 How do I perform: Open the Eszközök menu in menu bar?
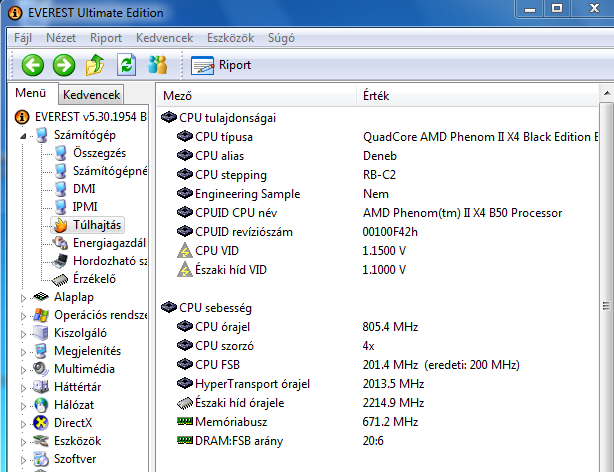click(x=230, y=38)
